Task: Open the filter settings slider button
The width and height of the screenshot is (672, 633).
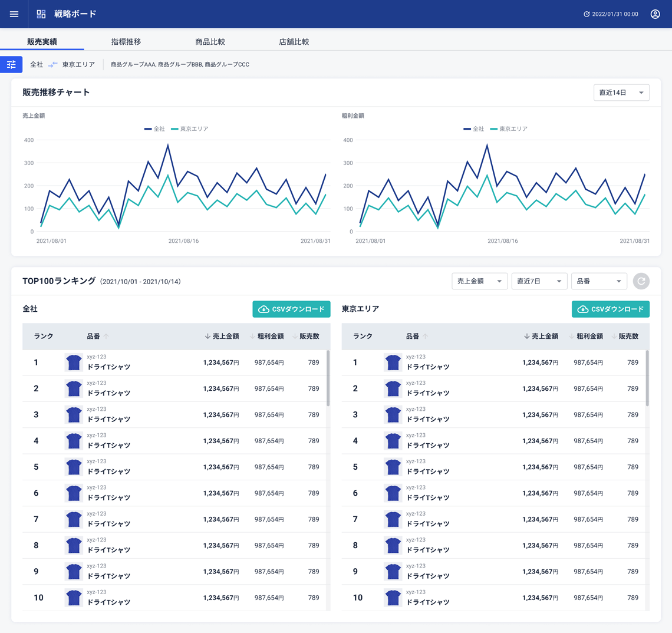Action: (x=11, y=65)
